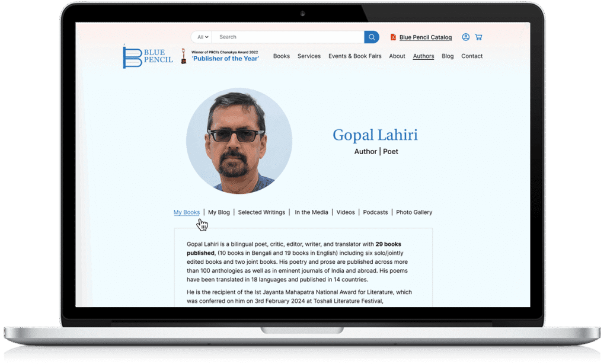Open the Books menu
This screenshot has width=607, height=364.
pos(281,56)
